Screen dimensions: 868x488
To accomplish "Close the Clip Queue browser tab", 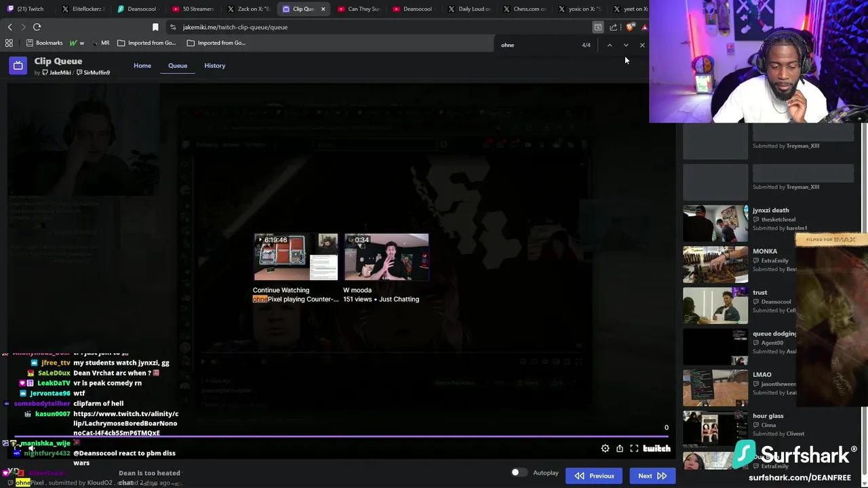I will click(323, 9).
